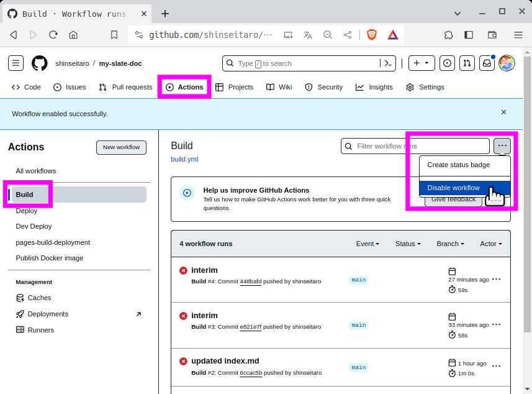Open the pull requests icon in the header
The width and height of the screenshot is (532, 394).
[x=467, y=63]
